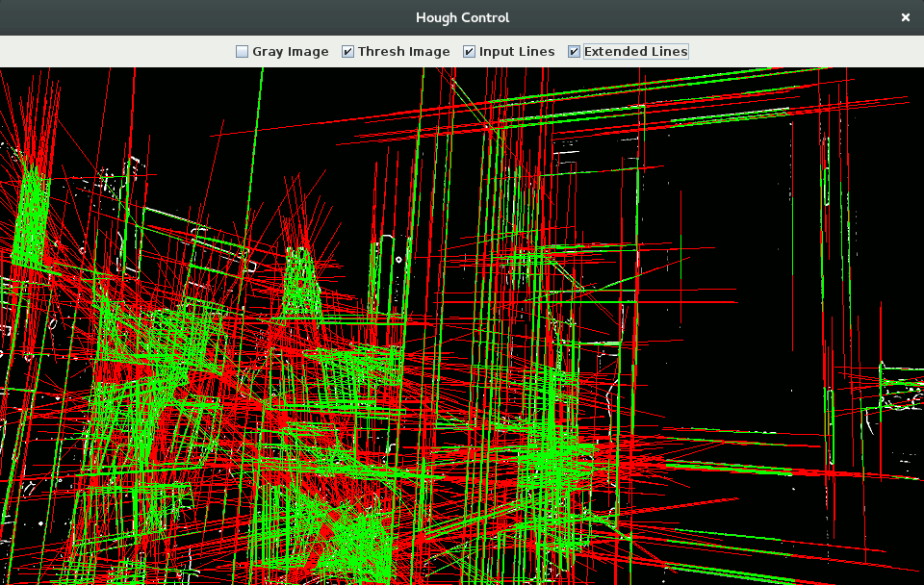Click the Hough Control title bar text
Screen dimensions: 924x585
[462, 17]
